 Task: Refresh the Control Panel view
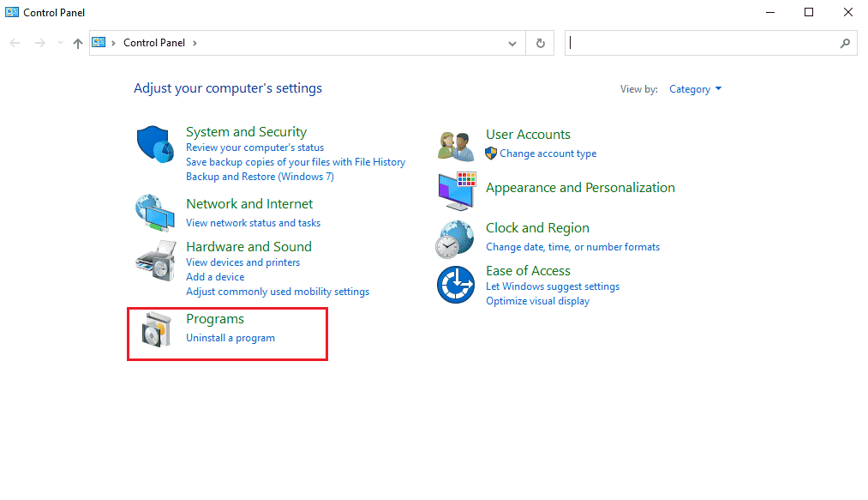[540, 43]
